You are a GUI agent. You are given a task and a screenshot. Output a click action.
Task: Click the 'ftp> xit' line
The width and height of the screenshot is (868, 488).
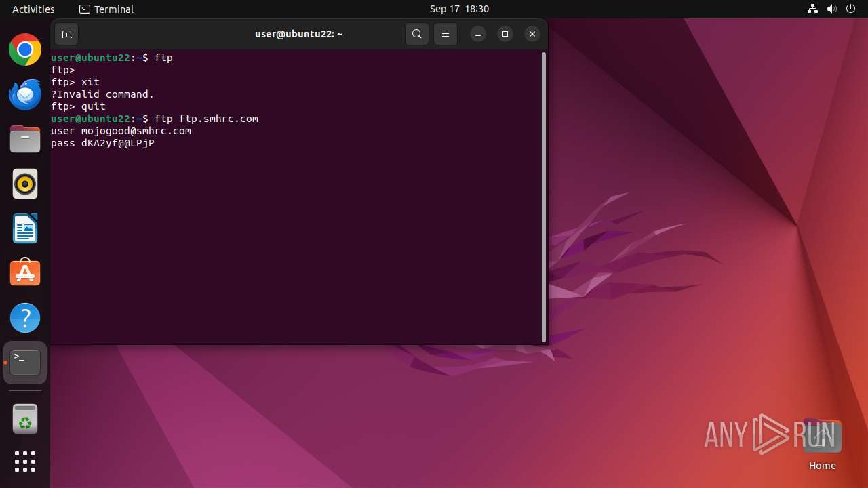coord(75,82)
